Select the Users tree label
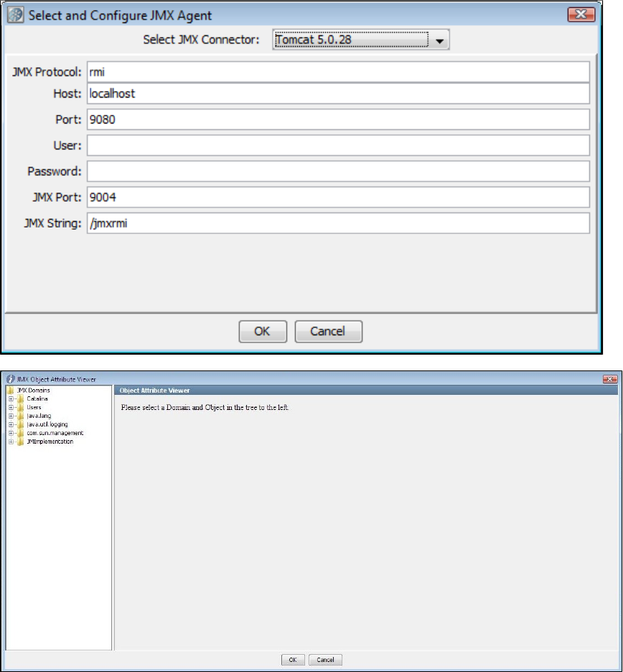The width and height of the screenshot is (623, 672). 34,407
